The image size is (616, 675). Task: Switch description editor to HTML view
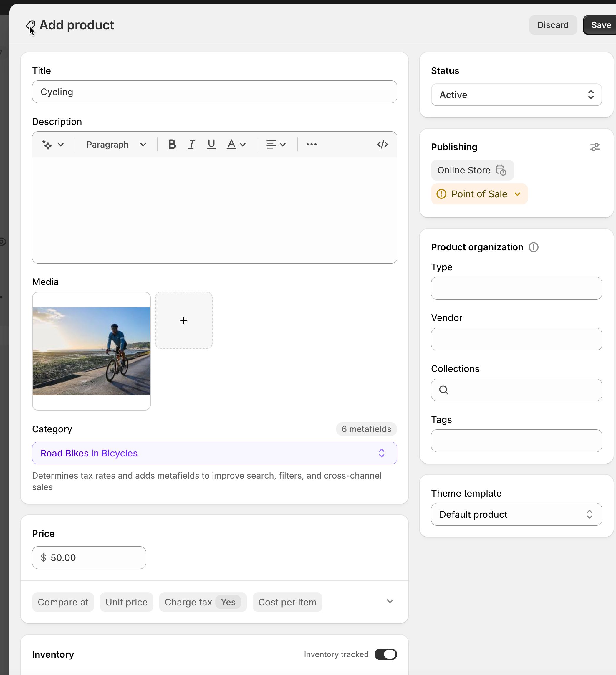click(x=382, y=144)
